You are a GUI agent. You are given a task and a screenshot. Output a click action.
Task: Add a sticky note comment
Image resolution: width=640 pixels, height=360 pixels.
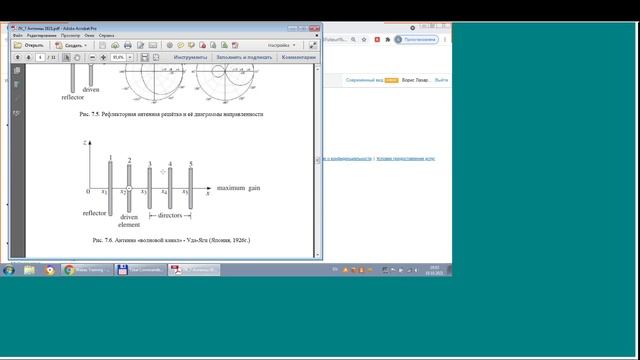click(x=180, y=45)
